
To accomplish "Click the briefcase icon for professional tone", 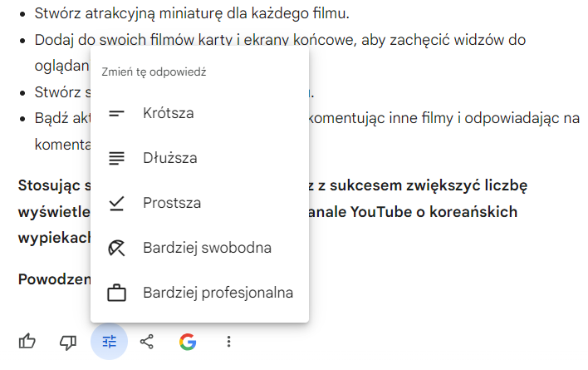I will [116, 293].
